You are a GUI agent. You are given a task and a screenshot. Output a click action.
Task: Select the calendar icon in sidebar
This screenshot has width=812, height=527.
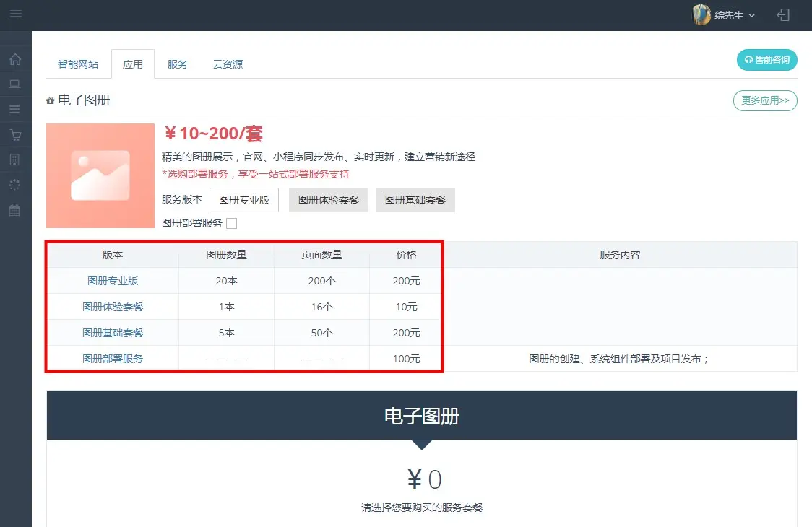tap(14, 210)
